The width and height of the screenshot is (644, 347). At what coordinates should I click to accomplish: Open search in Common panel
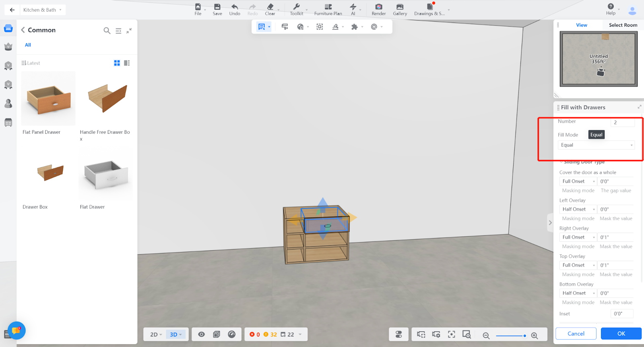pos(107,31)
